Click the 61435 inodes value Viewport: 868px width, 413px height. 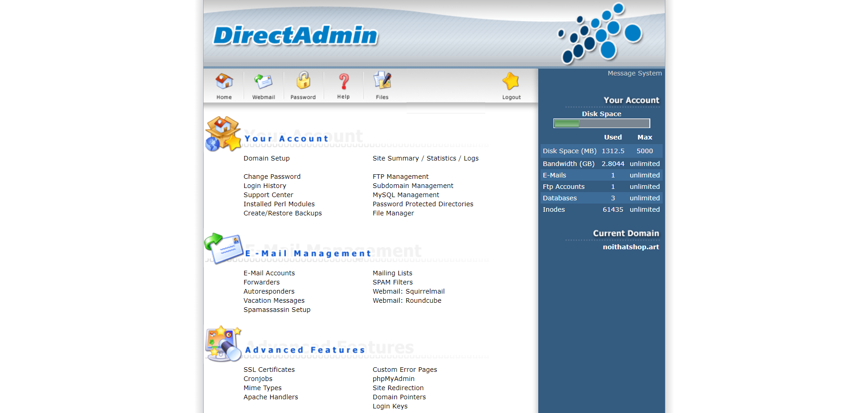point(613,209)
